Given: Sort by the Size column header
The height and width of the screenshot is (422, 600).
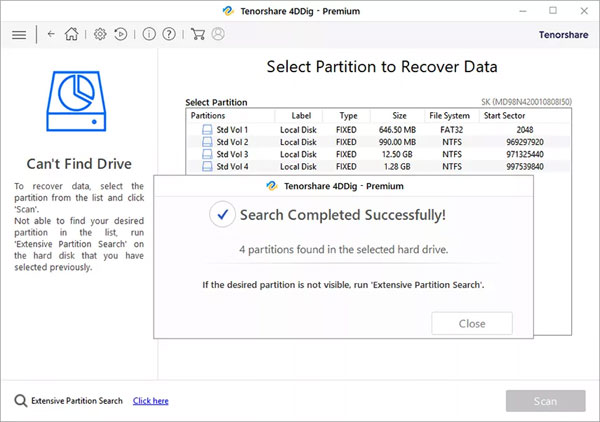Looking at the screenshot, I should point(399,116).
